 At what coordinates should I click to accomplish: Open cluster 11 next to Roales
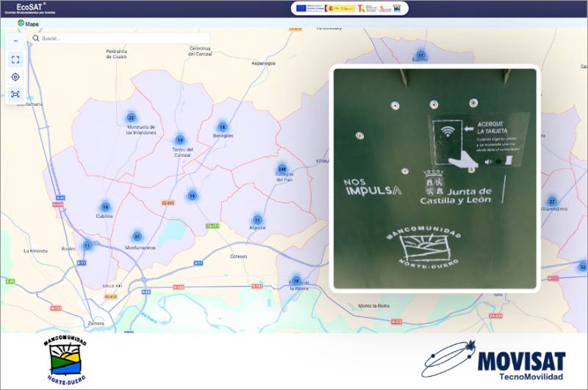(87, 246)
